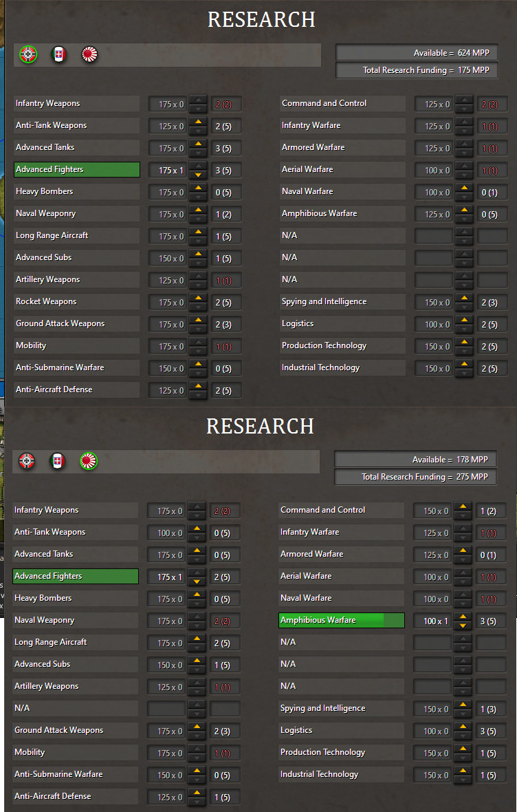Increase Heavy Bombers funding in Japanese panel
The height and width of the screenshot is (812, 517).
(x=197, y=595)
